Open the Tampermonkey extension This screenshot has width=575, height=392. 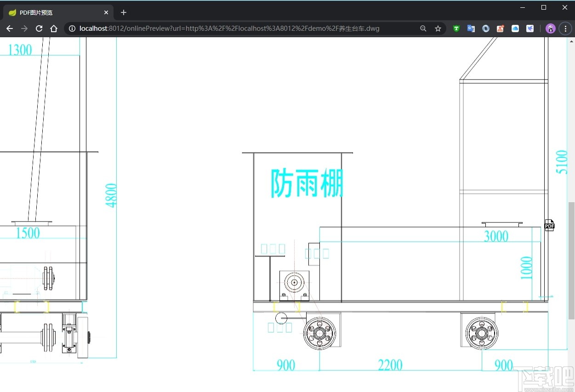pyautogui.click(x=456, y=28)
